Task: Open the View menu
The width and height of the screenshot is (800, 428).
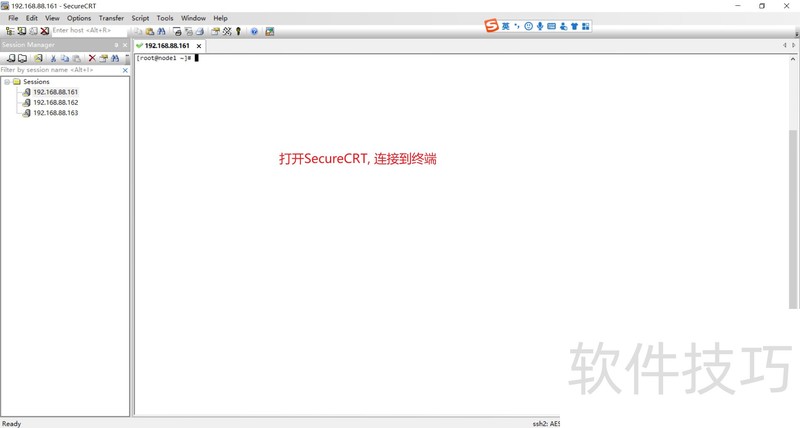Action: point(52,18)
